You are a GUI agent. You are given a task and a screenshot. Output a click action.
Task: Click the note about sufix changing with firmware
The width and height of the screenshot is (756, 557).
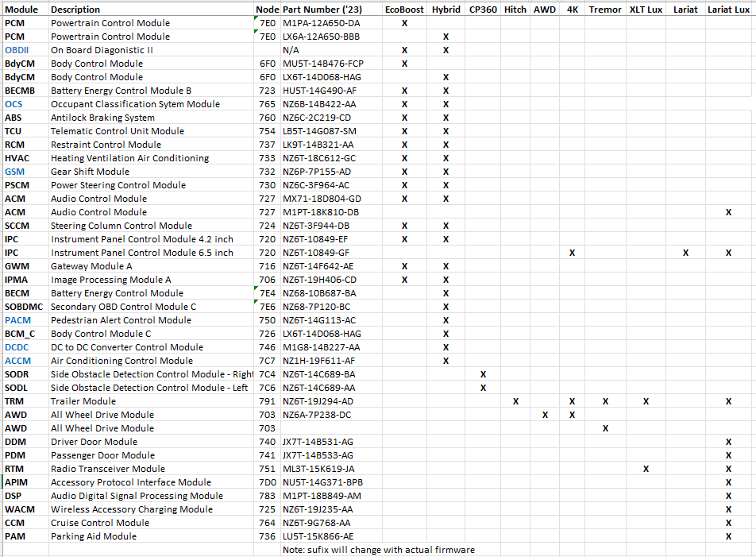(379, 550)
